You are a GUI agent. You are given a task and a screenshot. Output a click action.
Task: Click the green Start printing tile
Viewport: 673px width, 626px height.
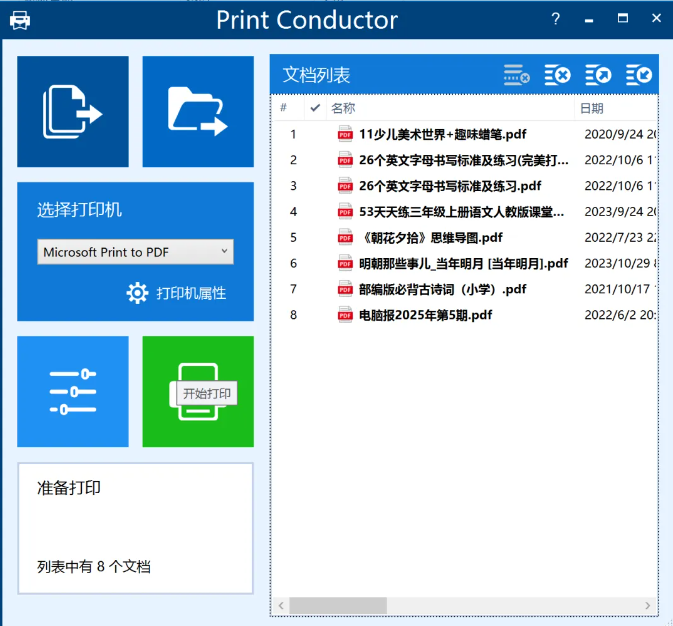(198, 392)
